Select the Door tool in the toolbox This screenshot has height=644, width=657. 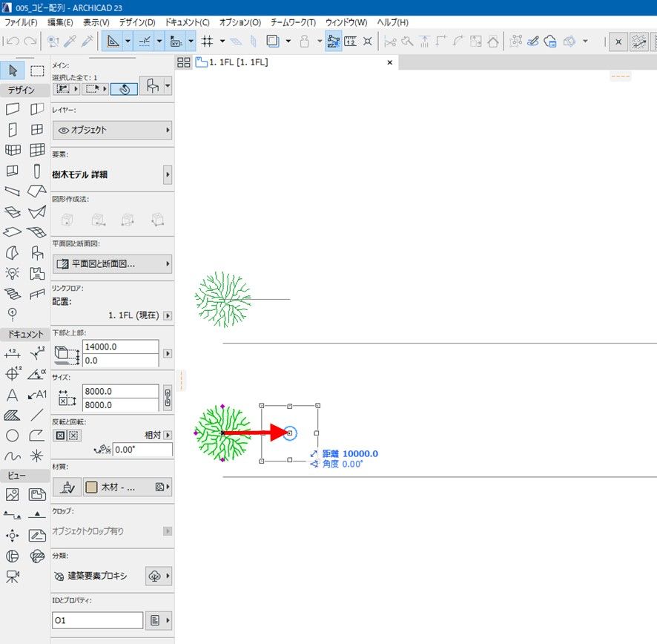(x=13, y=130)
